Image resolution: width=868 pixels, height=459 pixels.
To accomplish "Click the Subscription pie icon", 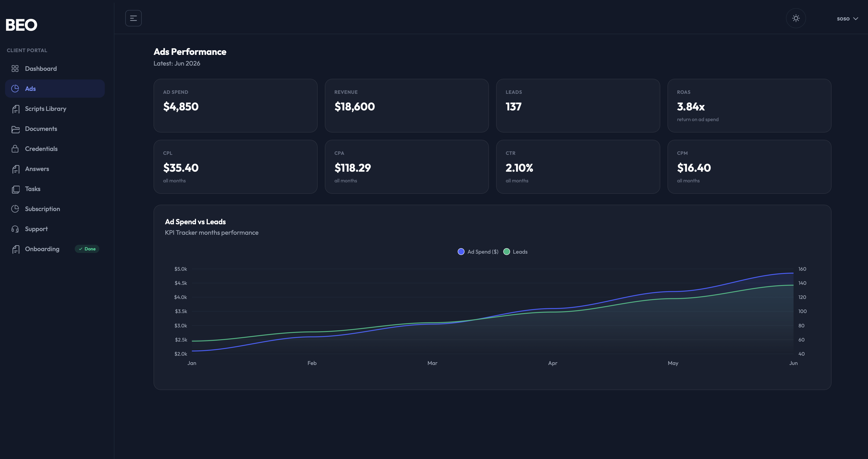I will (x=15, y=209).
